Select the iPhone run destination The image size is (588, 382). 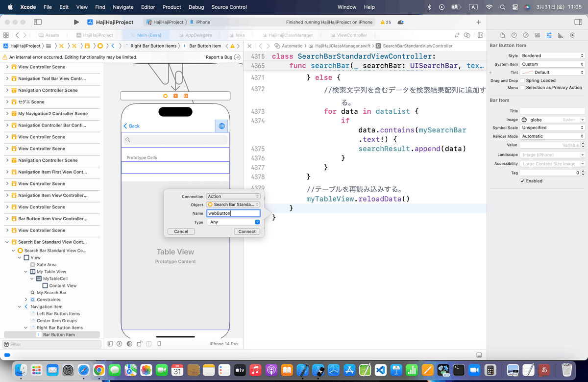tap(200, 22)
